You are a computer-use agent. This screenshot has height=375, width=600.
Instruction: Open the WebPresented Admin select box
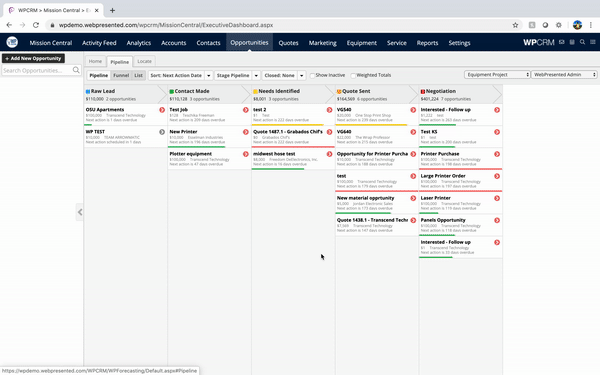pyautogui.click(x=564, y=75)
